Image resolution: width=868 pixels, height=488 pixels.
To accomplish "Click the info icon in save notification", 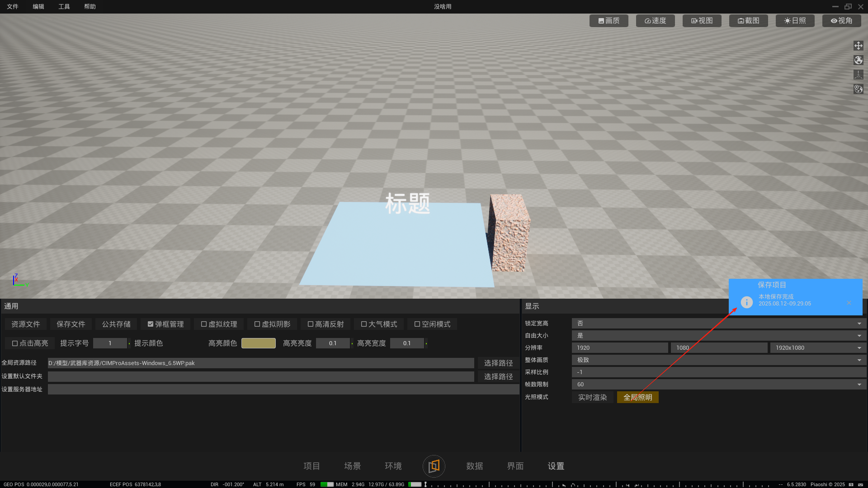I will (x=746, y=302).
